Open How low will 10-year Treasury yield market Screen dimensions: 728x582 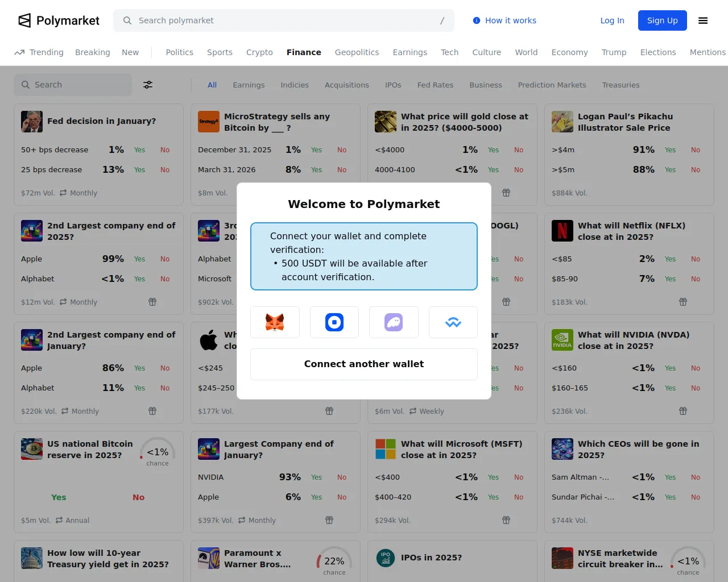[x=108, y=559]
